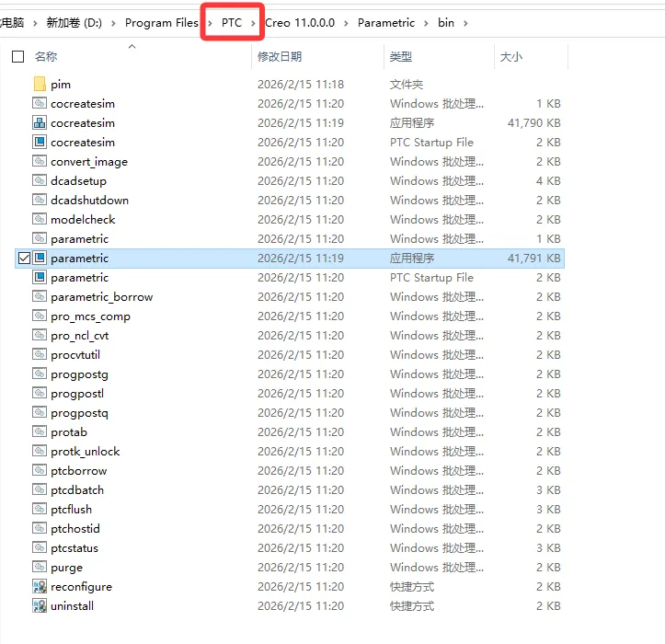The height and width of the screenshot is (644, 665).
Task: Click the modelcheck file name
Action: coord(83,219)
